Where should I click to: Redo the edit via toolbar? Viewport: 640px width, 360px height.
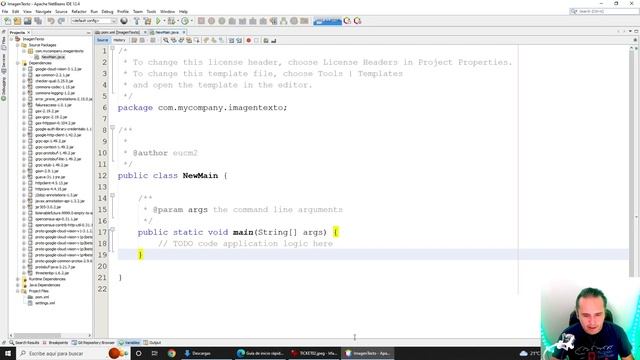[61, 21]
